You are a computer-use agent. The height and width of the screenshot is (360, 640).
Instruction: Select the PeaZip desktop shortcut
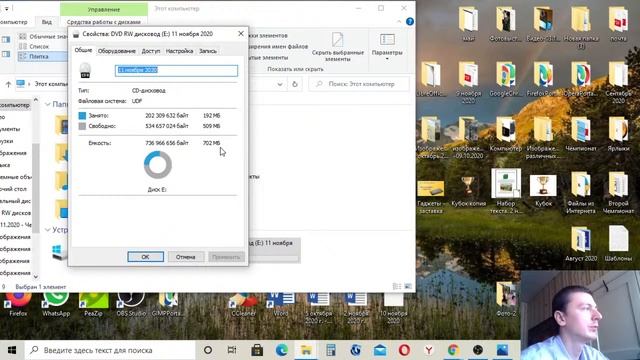pos(93,304)
